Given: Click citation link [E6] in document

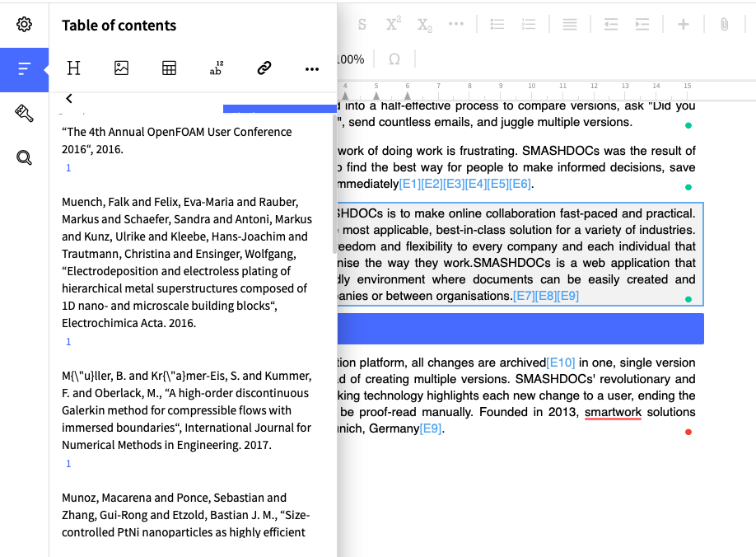Looking at the screenshot, I should (x=520, y=184).
